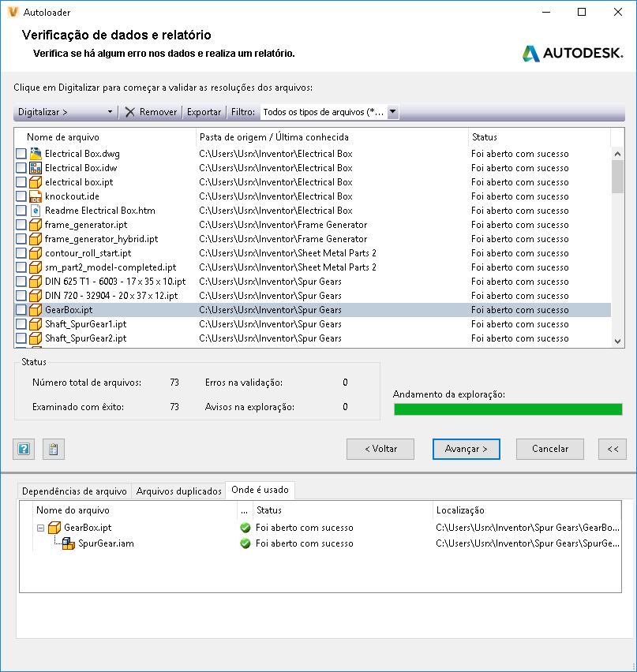637x672 pixels.
Task: Sort by Pasta de origem column header
Action: click(x=332, y=137)
